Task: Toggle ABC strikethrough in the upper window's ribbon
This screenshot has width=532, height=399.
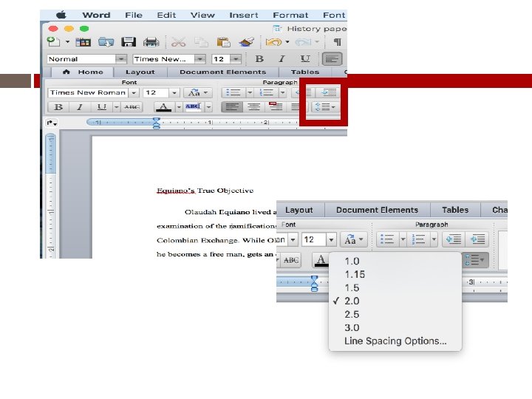Action: (x=132, y=107)
